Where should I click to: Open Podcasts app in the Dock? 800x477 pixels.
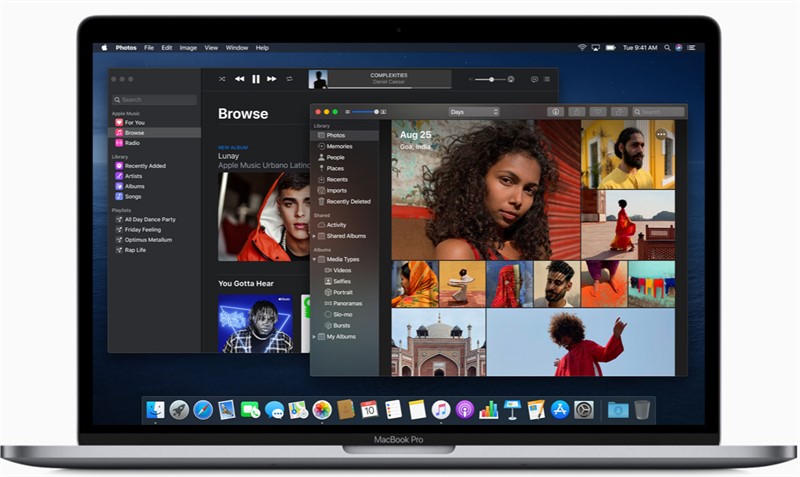coord(465,409)
